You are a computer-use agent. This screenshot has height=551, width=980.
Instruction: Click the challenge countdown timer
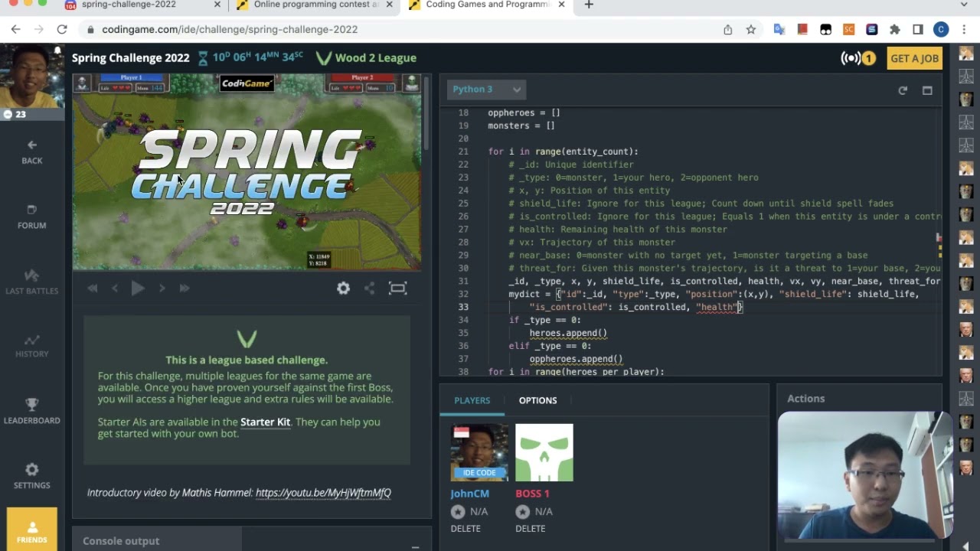pos(251,58)
